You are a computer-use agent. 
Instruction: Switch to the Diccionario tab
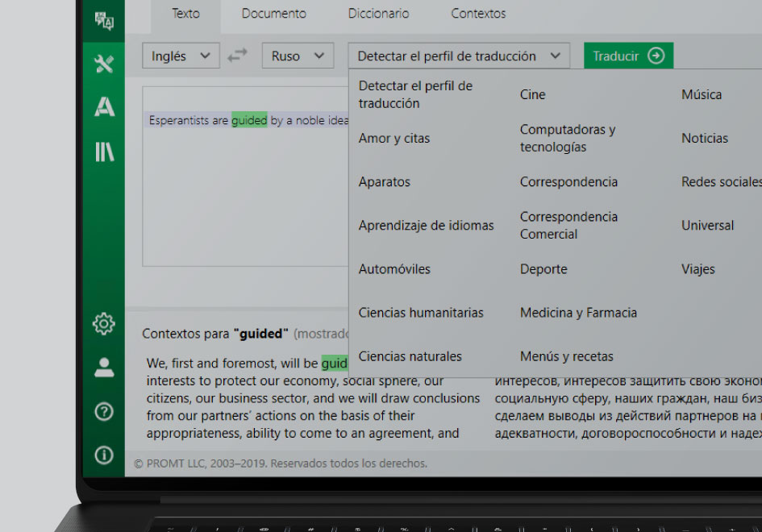(378, 14)
